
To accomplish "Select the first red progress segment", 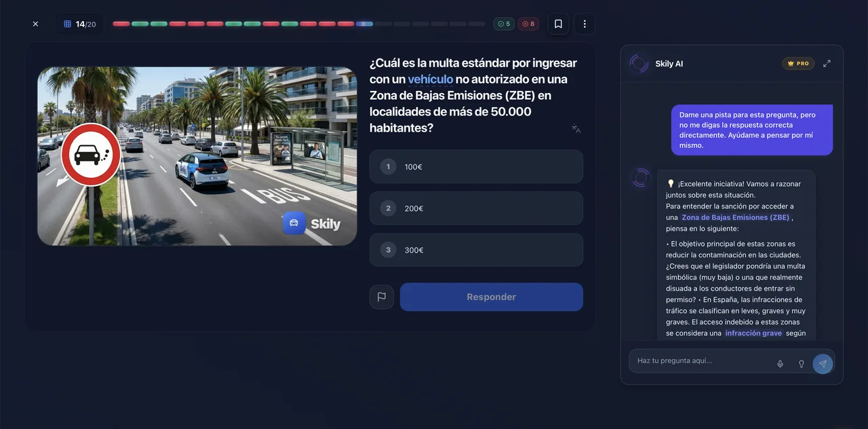I will tap(121, 24).
